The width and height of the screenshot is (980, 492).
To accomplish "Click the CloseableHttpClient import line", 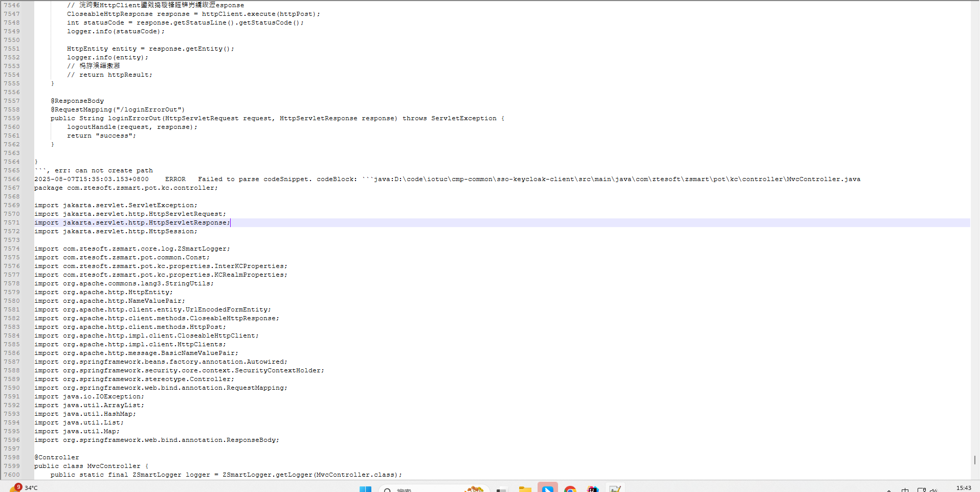I will coord(146,336).
